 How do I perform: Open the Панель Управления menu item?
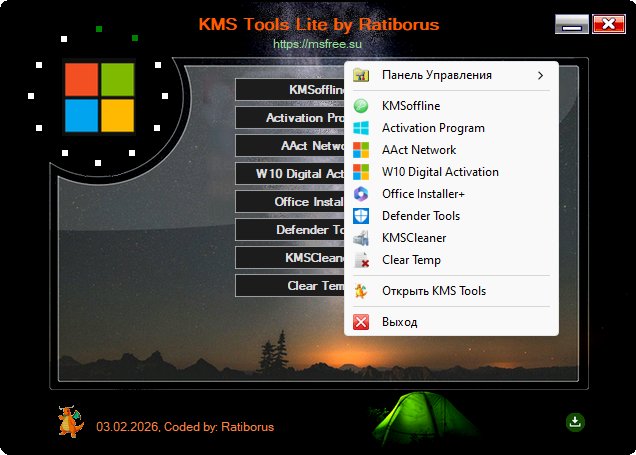(437, 75)
